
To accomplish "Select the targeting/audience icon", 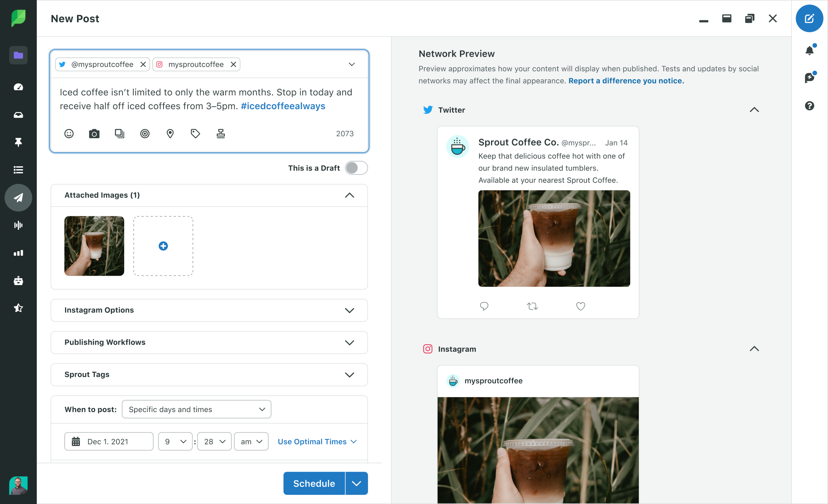I will (145, 134).
